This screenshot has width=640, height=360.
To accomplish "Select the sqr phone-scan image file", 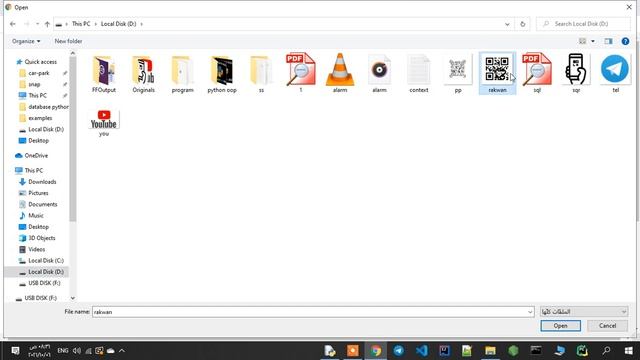I will point(576,73).
